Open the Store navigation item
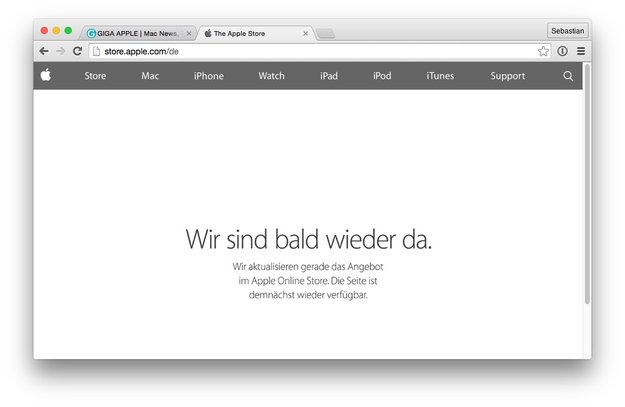Image resolution: width=625 pixels, height=407 pixels. click(x=95, y=76)
